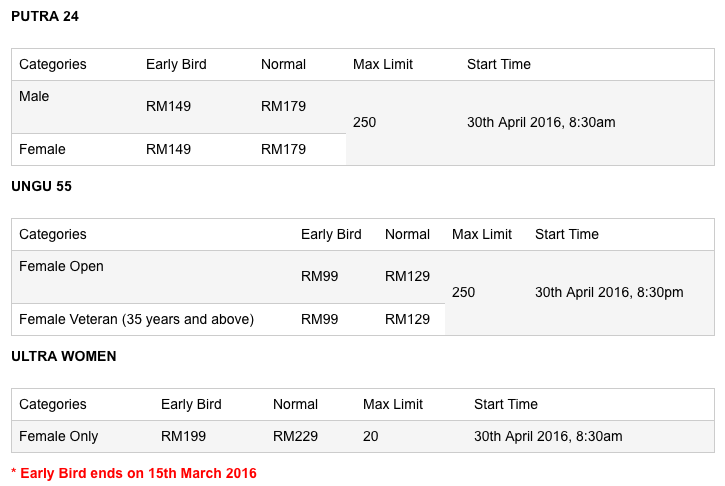Image resolution: width=725 pixels, height=486 pixels.
Task: Select PUTRA 24 start time 8:30am
Action: click(x=541, y=123)
